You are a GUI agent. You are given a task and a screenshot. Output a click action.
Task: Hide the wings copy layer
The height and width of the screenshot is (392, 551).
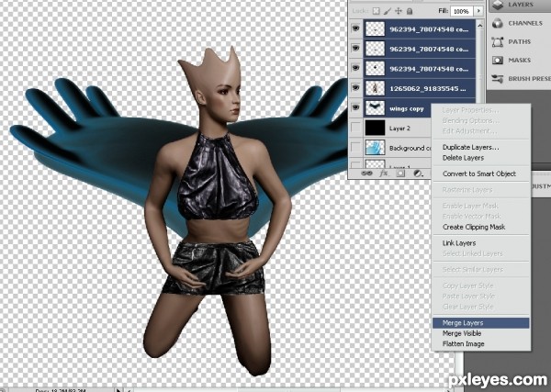coord(355,107)
